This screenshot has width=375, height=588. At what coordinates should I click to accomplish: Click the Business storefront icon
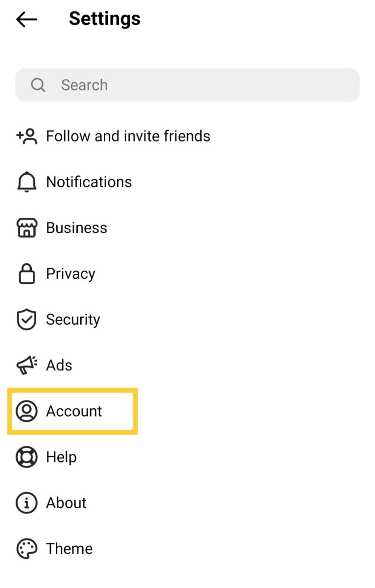[x=26, y=227]
